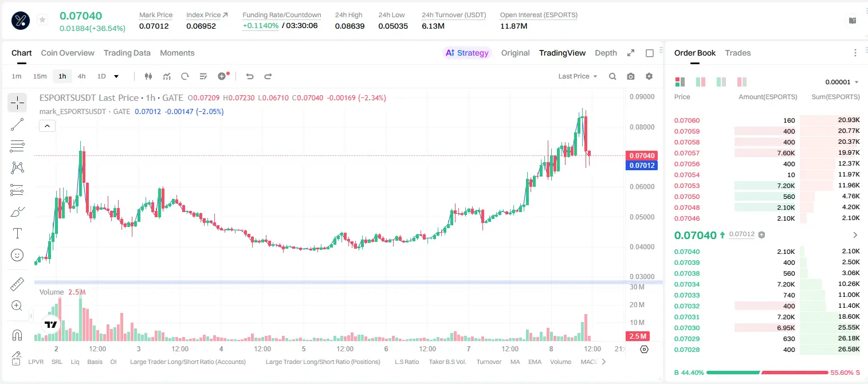Switch chart to Original view
This screenshot has height=384, width=868.
pyautogui.click(x=515, y=53)
